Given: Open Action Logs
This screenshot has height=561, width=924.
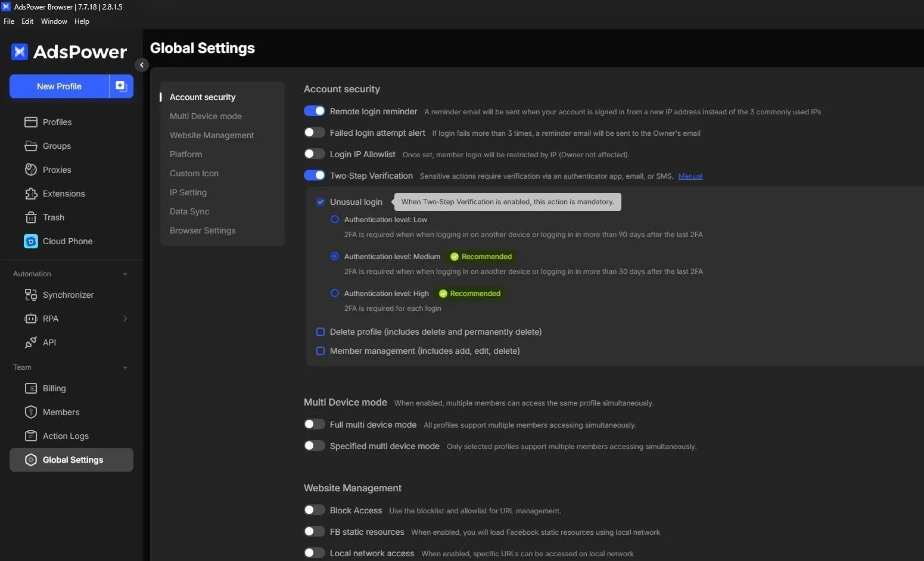Looking at the screenshot, I should pyautogui.click(x=65, y=435).
